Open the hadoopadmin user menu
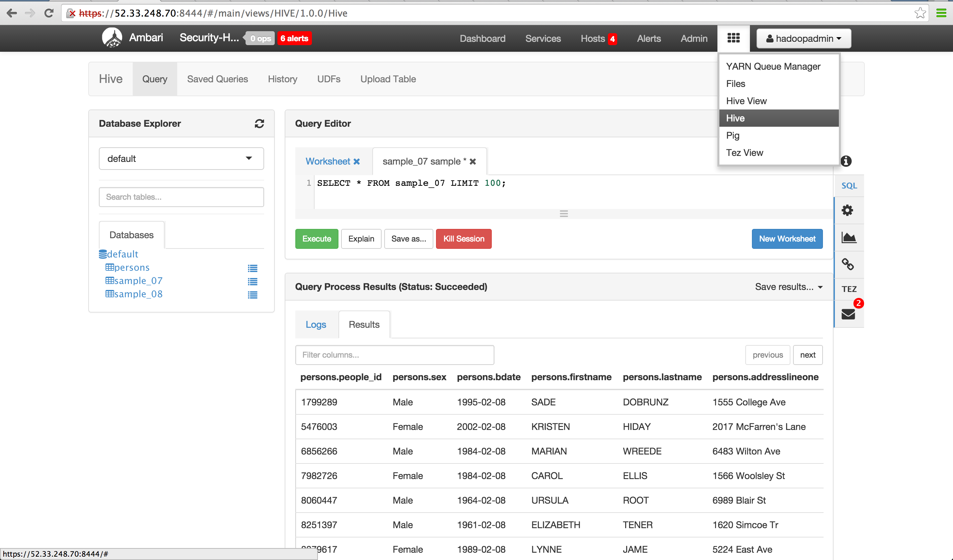This screenshot has height=560, width=953. pos(803,38)
